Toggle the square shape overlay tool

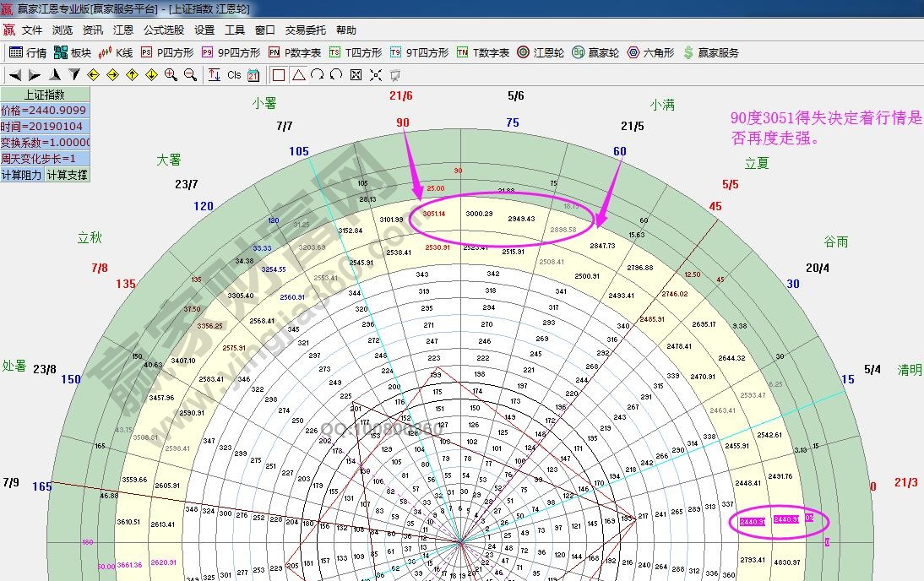[x=279, y=75]
